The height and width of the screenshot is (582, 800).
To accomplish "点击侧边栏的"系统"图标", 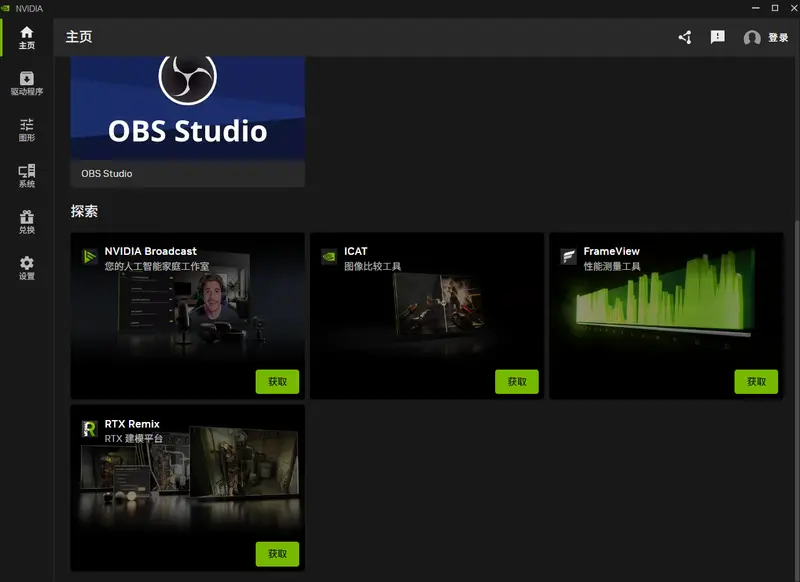I will [x=25, y=176].
